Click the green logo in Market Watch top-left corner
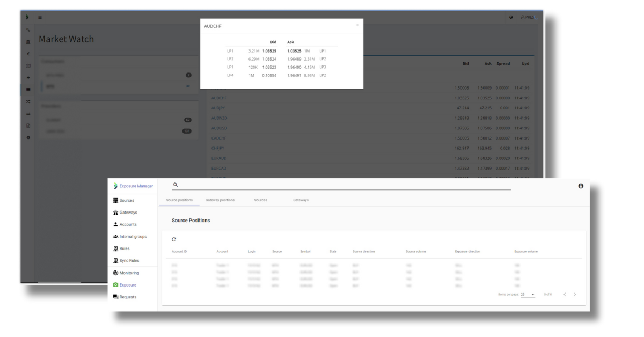Viewport: 644px width, 337px height. click(28, 18)
